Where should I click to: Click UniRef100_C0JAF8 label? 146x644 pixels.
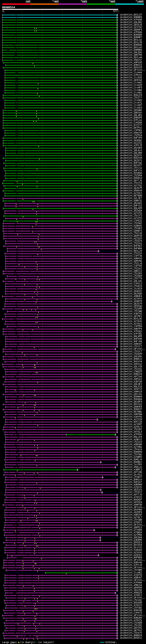tap(131, 87)
